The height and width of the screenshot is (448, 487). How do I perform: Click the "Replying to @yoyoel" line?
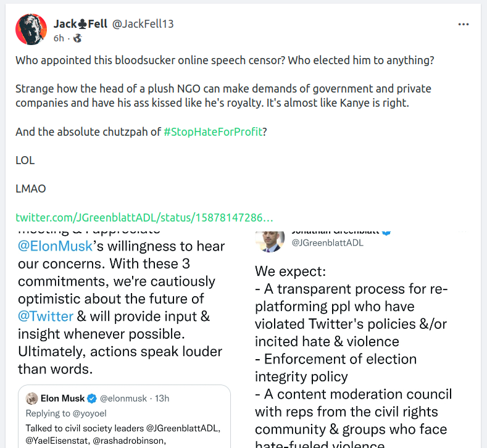(x=57, y=413)
